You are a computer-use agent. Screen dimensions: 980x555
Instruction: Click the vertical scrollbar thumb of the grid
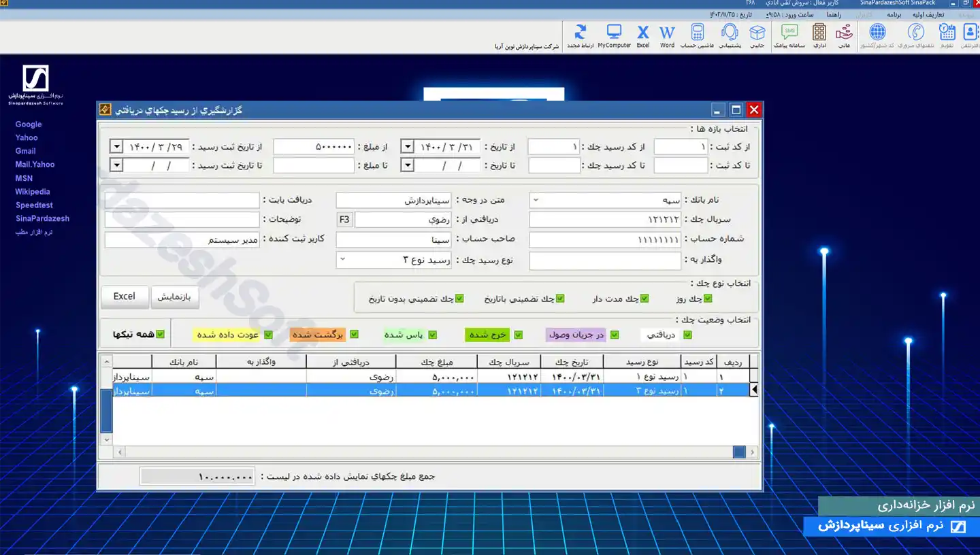tap(106, 411)
